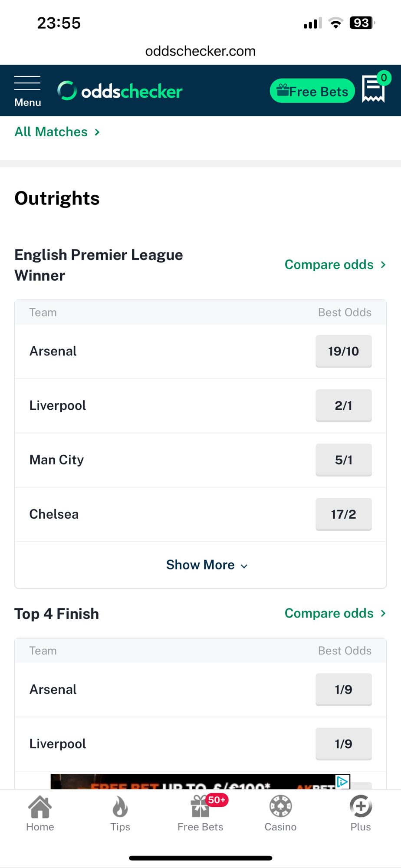The image size is (401, 868).
Task: Follow the All Matches link
Action: (x=57, y=132)
